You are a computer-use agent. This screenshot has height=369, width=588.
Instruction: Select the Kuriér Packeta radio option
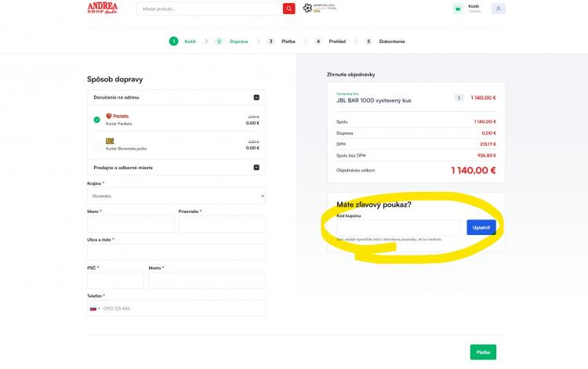(96, 120)
